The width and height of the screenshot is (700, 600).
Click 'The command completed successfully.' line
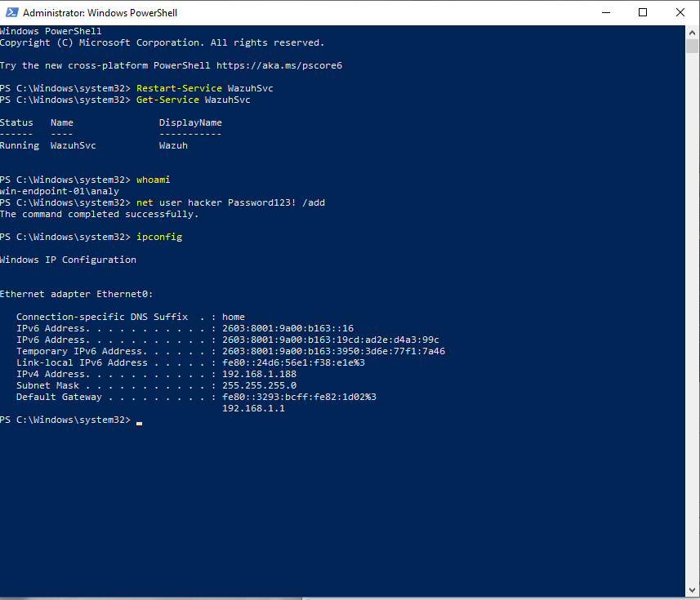[99, 214]
